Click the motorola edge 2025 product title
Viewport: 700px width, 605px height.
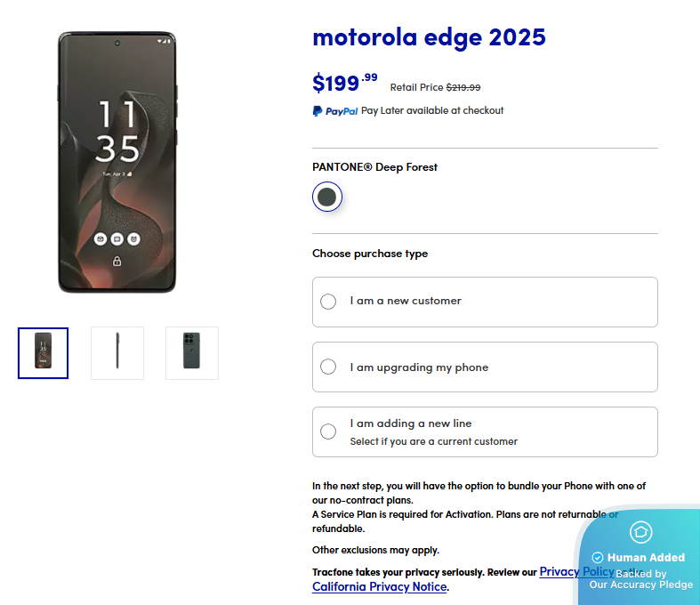(429, 37)
